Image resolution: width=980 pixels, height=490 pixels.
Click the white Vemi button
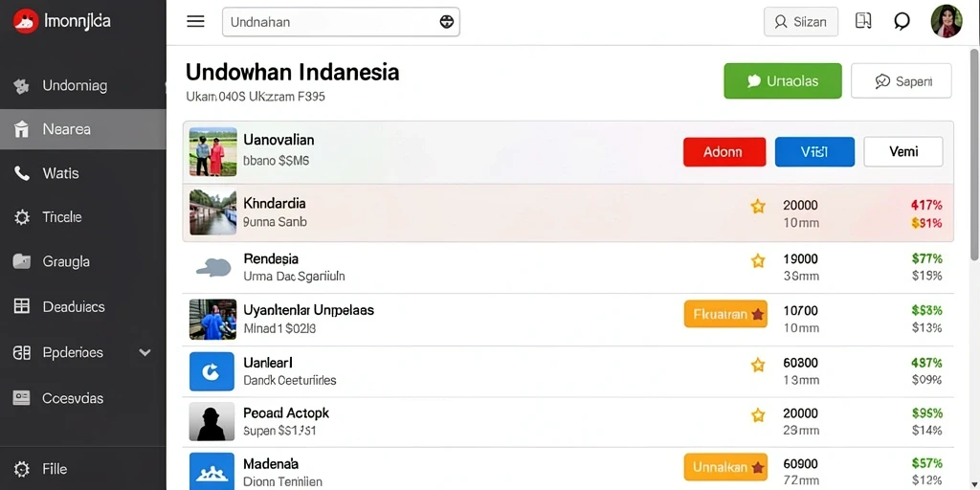(903, 152)
